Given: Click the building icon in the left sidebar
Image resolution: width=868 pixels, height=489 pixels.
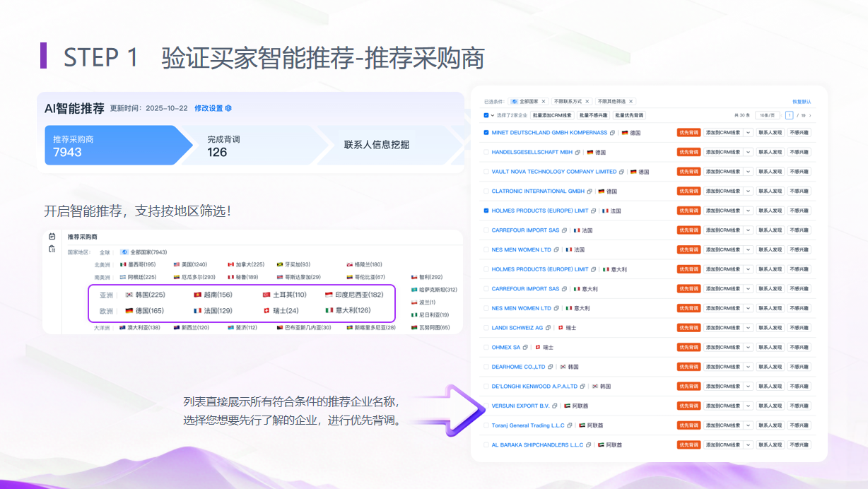Looking at the screenshot, I should click(52, 249).
